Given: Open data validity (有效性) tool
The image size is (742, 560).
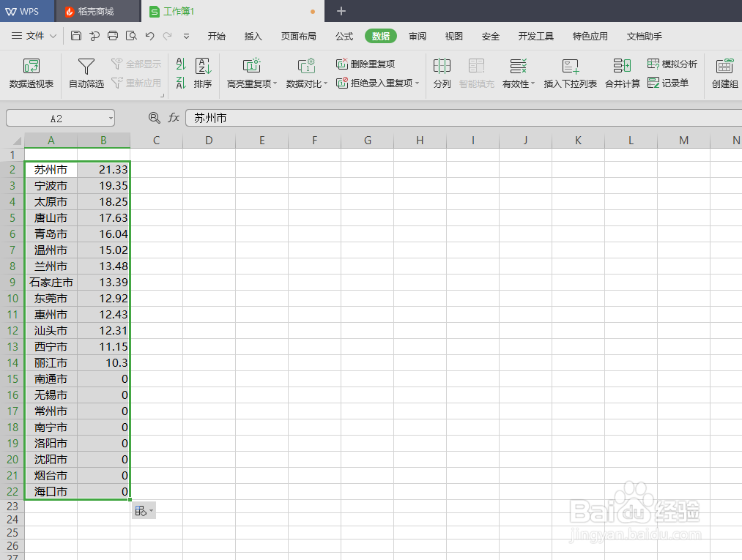Looking at the screenshot, I should point(518,73).
